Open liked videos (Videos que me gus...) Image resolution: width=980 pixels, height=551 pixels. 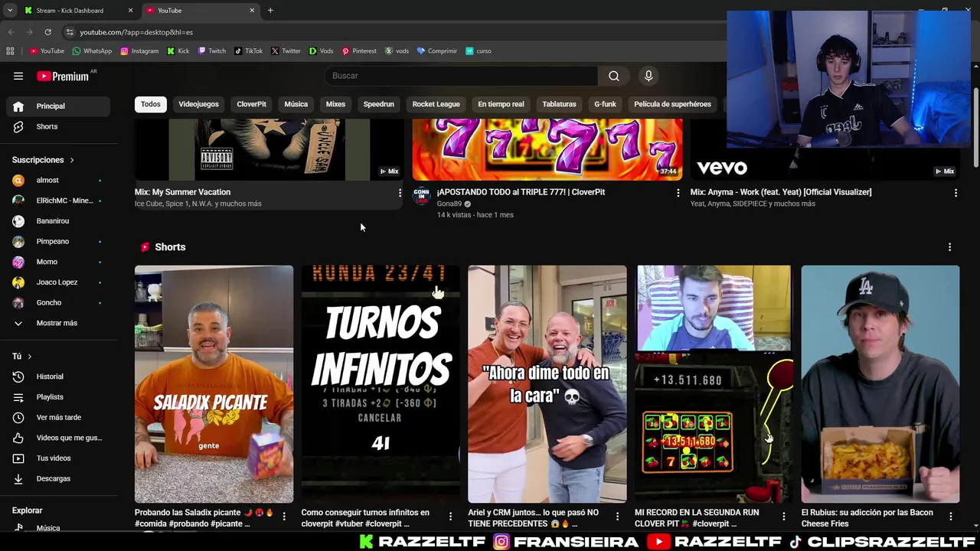click(57, 438)
